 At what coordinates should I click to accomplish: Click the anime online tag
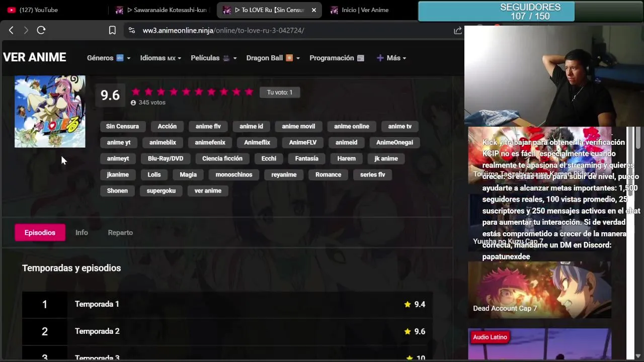point(352,126)
